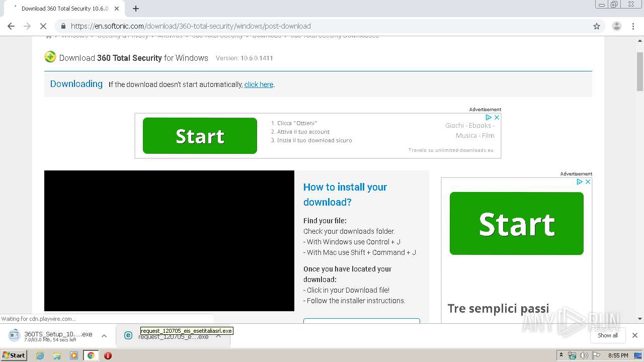Click the 'Tre semplici passi' ad text
The height and width of the screenshot is (362, 644).
pyautogui.click(x=498, y=309)
